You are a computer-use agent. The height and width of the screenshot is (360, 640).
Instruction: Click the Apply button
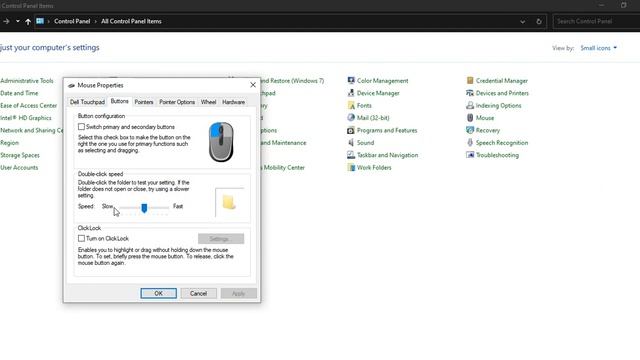[x=238, y=293]
